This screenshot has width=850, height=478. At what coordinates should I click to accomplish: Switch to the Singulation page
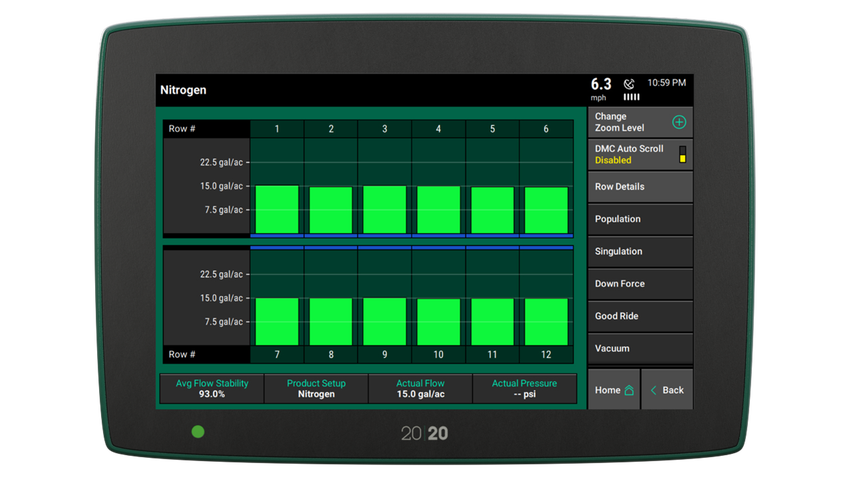[x=640, y=251]
